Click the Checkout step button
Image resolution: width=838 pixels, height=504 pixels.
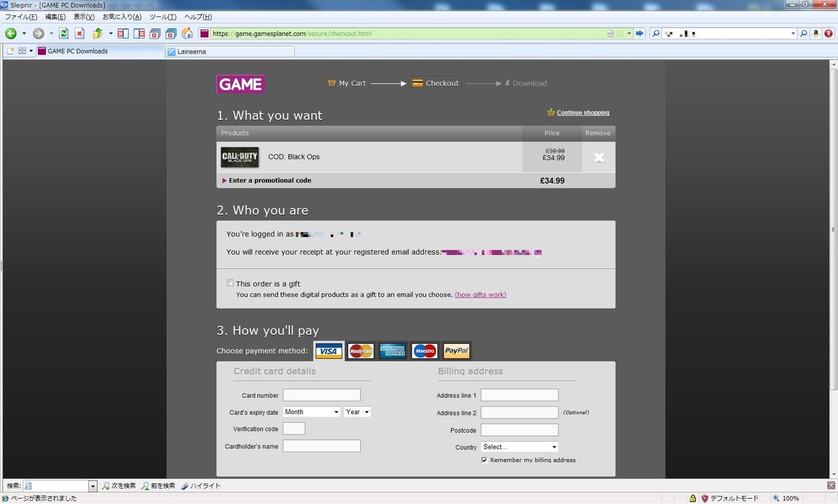point(436,83)
